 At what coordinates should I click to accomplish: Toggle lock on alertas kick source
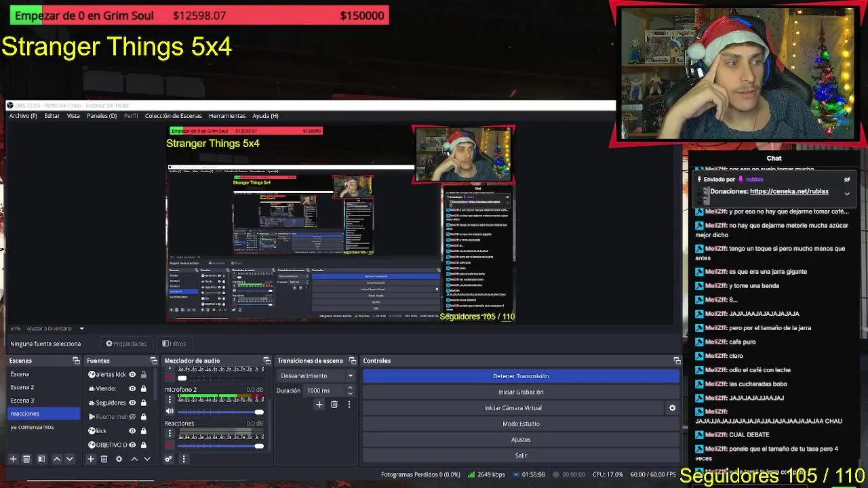143,374
